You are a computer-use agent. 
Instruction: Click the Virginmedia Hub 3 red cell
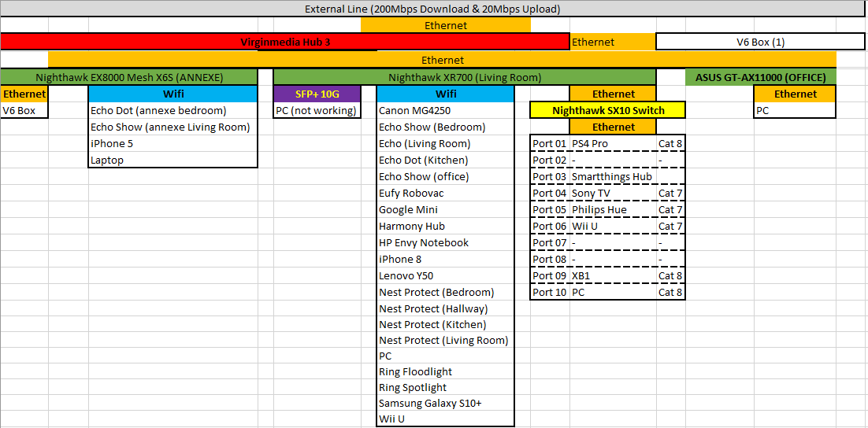pos(285,42)
